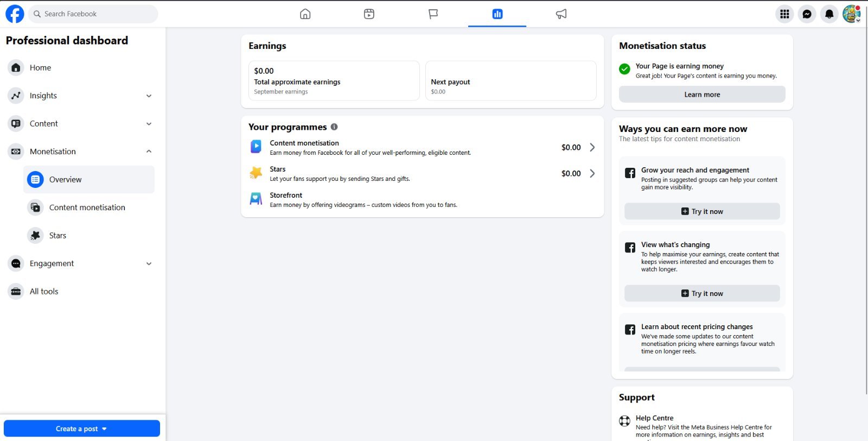Click the Stars sidebar icon
The width and height of the screenshot is (868, 441).
pos(35,235)
